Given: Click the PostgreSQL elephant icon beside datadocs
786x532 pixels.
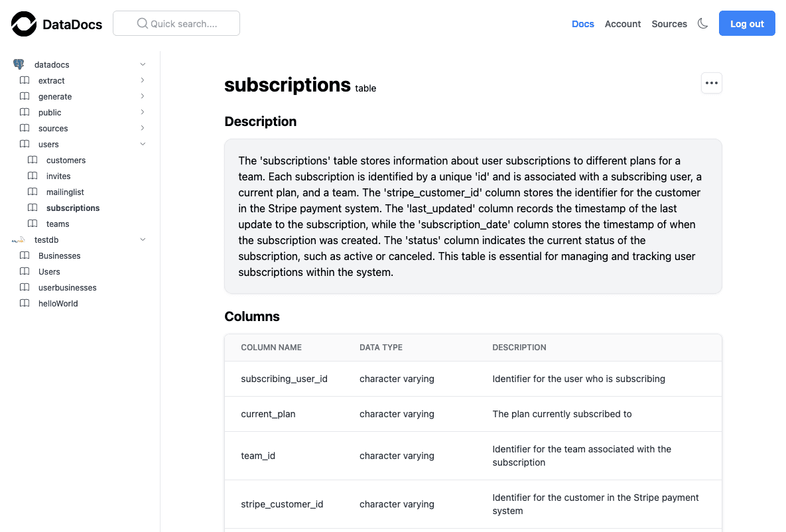Looking at the screenshot, I should [19, 64].
